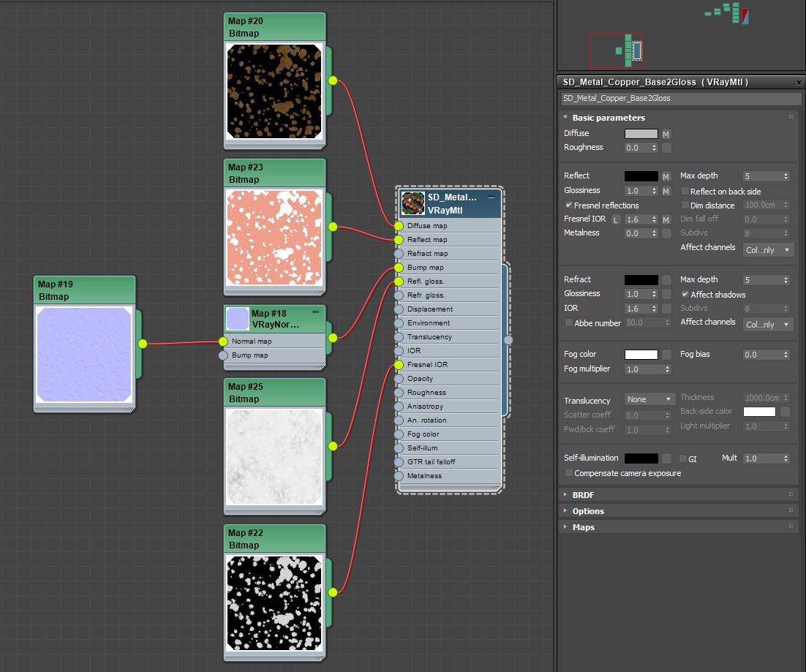Click the GTR tail falloff socket
The image size is (806, 672).
click(399, 462)
